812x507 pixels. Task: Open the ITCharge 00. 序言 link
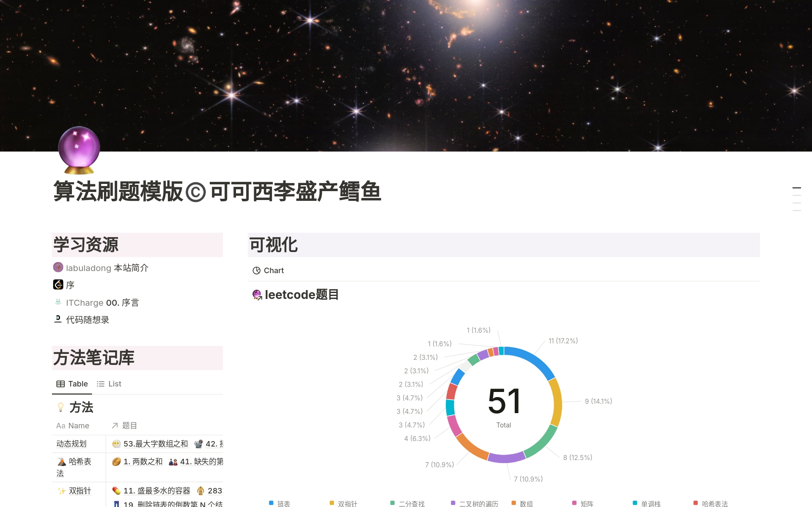point(102,303)
